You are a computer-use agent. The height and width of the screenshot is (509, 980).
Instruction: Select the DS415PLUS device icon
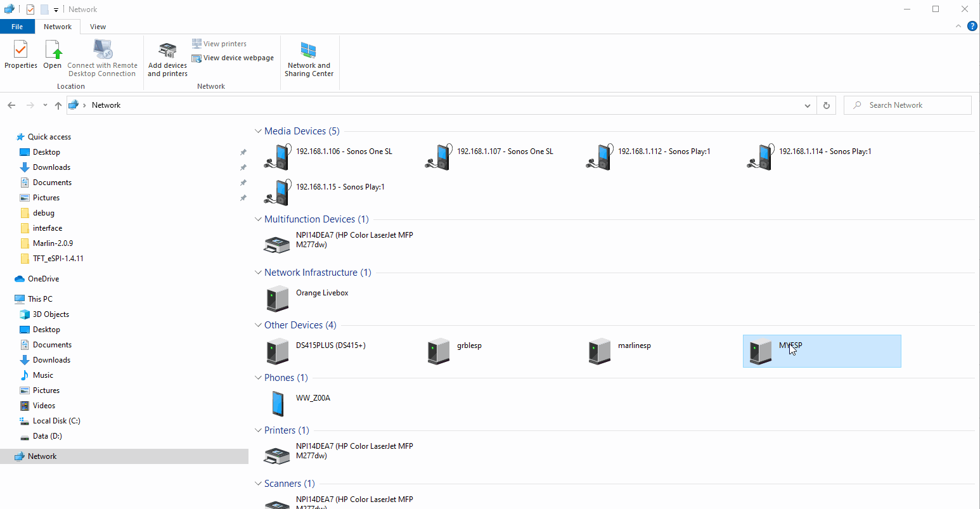(x=278, y=351)
